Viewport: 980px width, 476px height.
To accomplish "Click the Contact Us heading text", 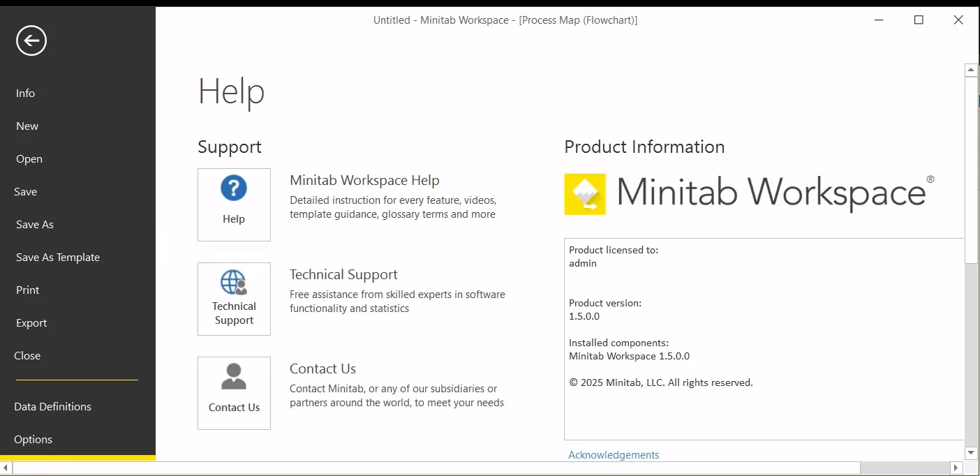I will tap(322, 369).
